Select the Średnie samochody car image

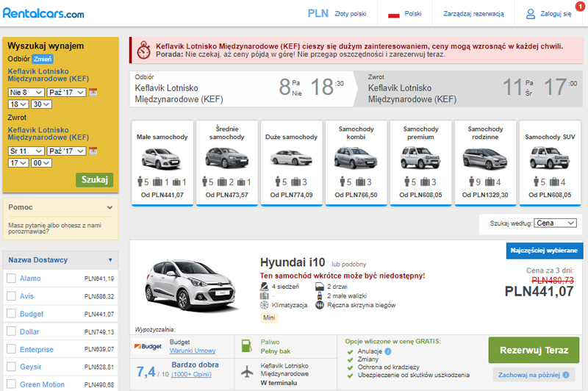(226, 158)
